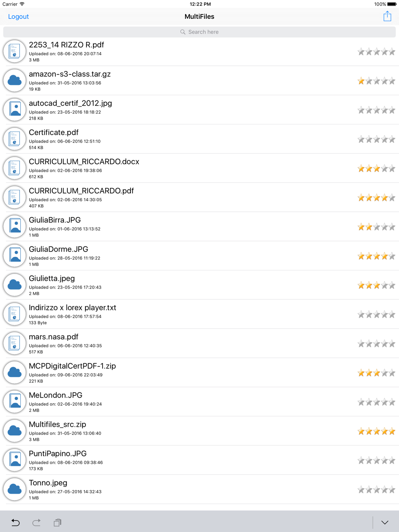Image resolution: width=399 pixels, height=532 pixels.
Task: Tap cloud icon for Multifiles_src.zip
Action: pos(15,431)
